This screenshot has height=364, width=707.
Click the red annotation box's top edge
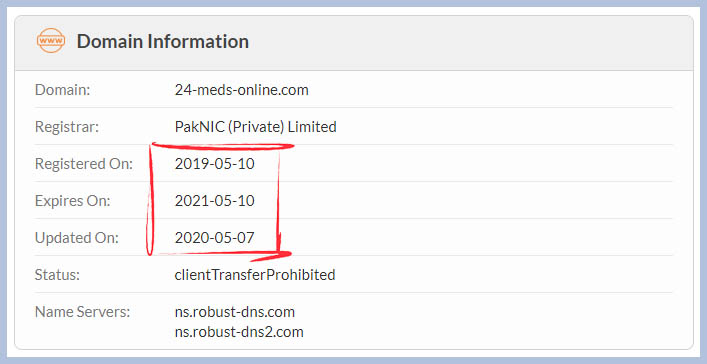pos(223,146)
